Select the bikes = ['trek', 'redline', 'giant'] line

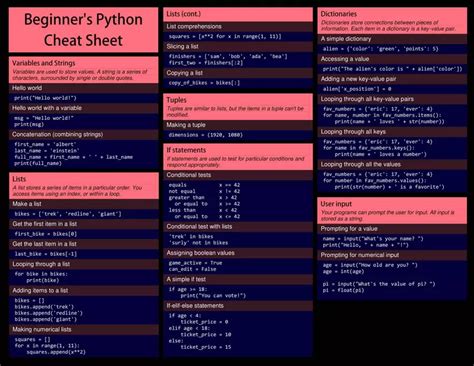[68, 214]
